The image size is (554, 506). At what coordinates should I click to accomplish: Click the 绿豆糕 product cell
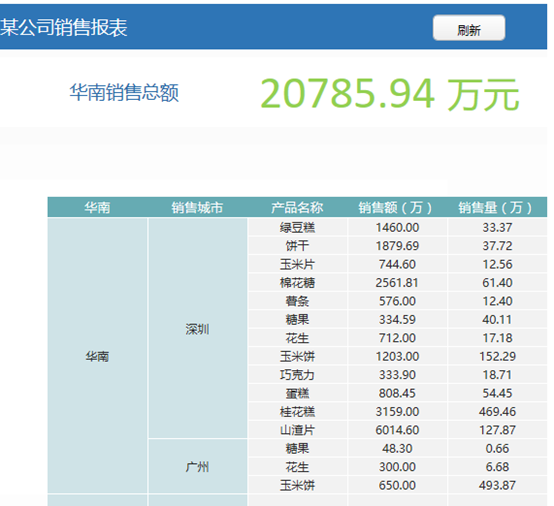pos(297,227)
